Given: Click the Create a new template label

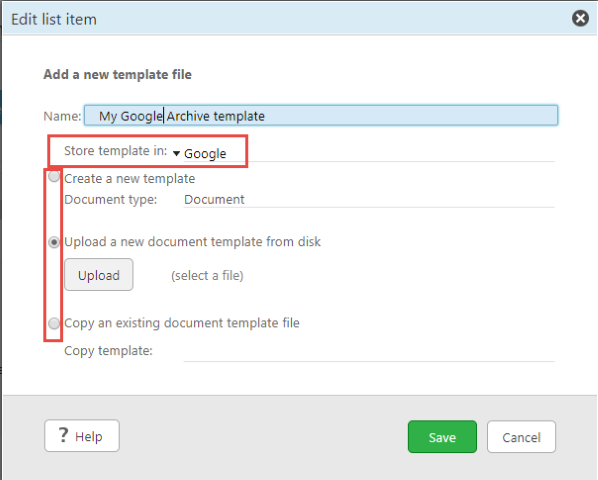Looking at the screenshot, I should (130, 178).
